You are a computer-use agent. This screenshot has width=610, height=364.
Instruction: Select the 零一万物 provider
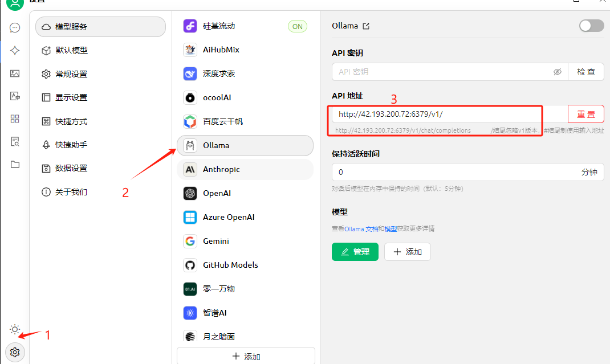[245, 289]
